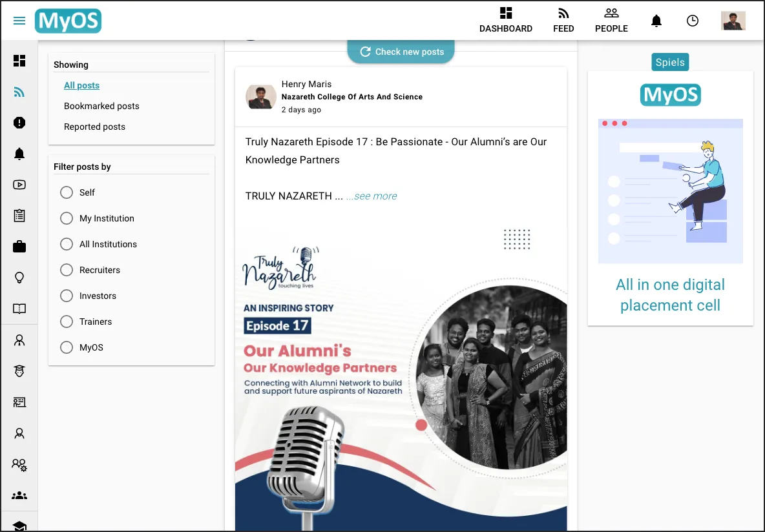The width and height of the screenshot is (765, 532).
Task: Open the clock history icon in header
Action: point(692,21)
